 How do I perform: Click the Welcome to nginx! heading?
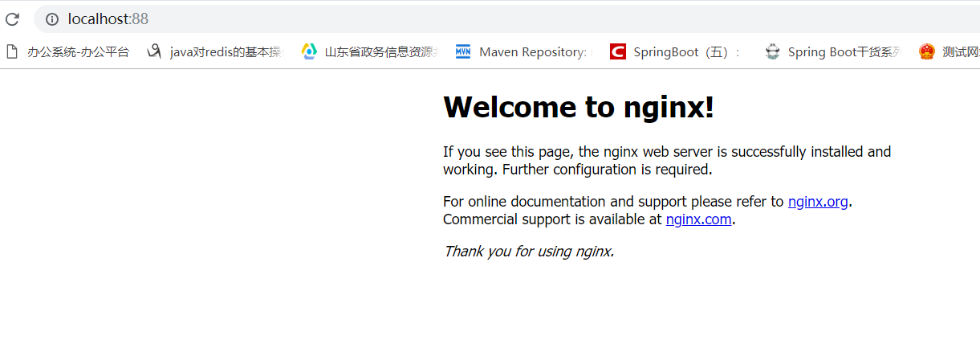coord(579,107)
